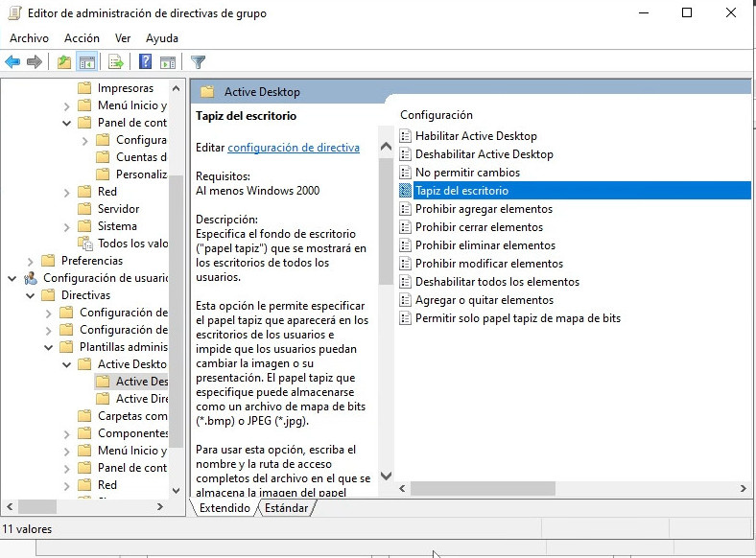This screenshot has height=558, width=756.
Task: Select the 'Habilitar Active Desktop' setting
Action: pyautogui.click(x=475, y=136)
